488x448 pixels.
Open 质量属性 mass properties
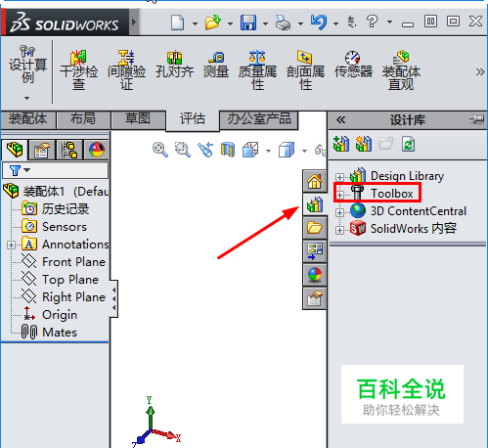(x=257, y=70)
